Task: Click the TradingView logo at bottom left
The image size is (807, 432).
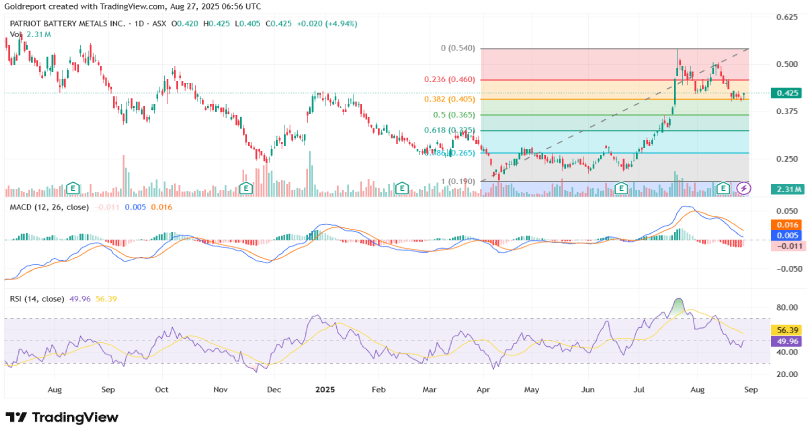Action: pyautogui.click(x=62, y=417)
